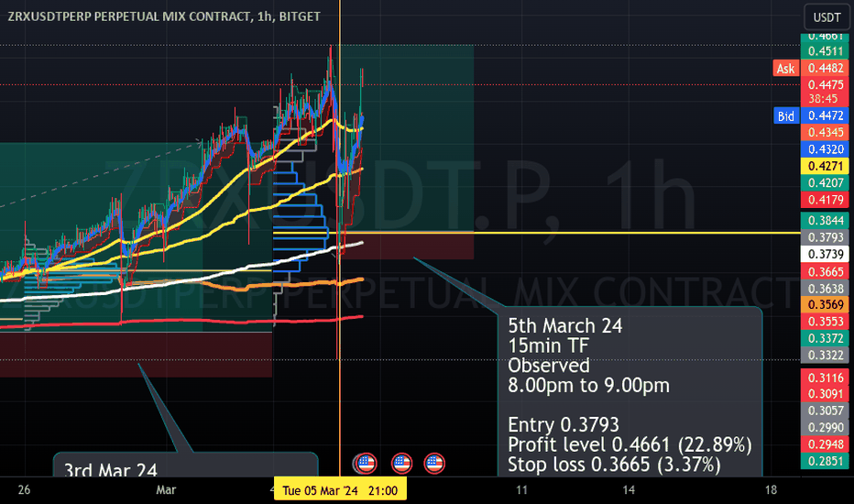
Task: Click the red Ask label
Action: pyautogui.click(x=786, y=68)
